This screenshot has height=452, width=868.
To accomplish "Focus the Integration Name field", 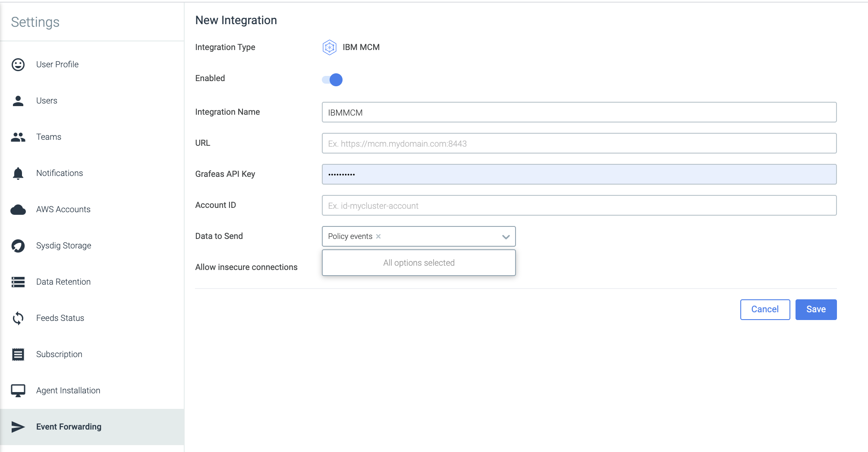I will point(579,112).
